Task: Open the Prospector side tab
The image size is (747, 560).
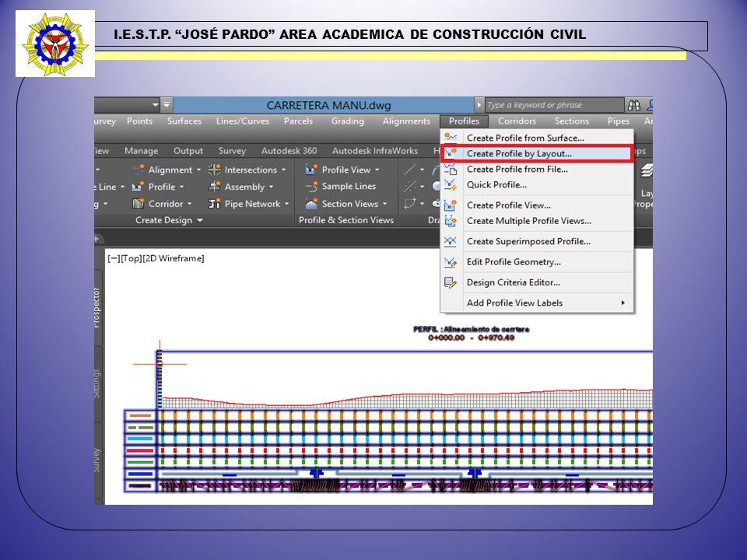Action: click(x=96, y=308)
